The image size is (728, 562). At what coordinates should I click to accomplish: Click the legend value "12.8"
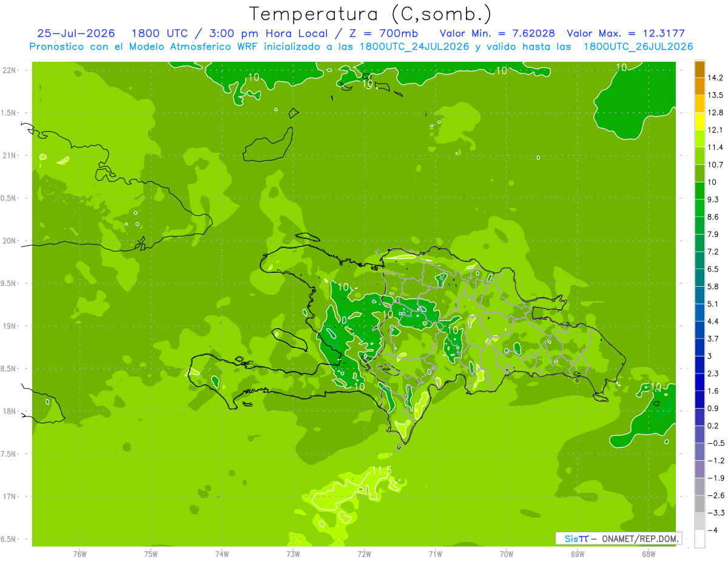[x=715, y=113]
